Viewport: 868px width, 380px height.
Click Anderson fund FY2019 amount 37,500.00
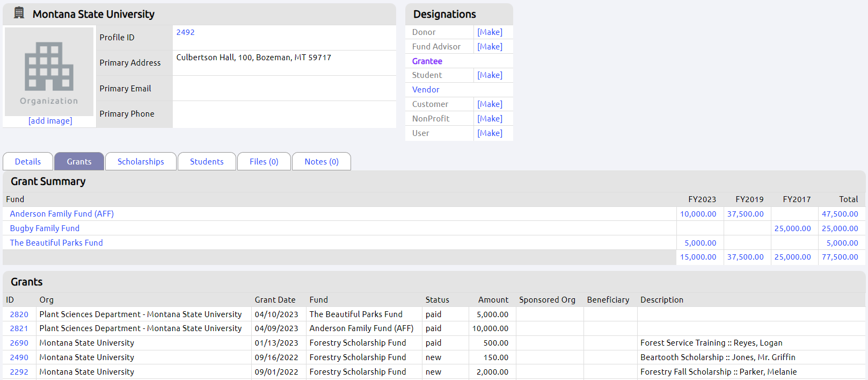745,214
